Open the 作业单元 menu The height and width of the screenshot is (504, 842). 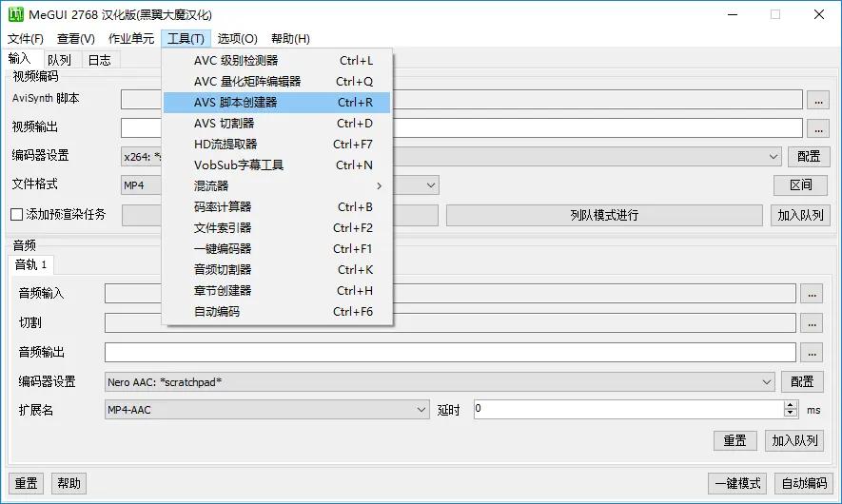[x=131, y=39]
